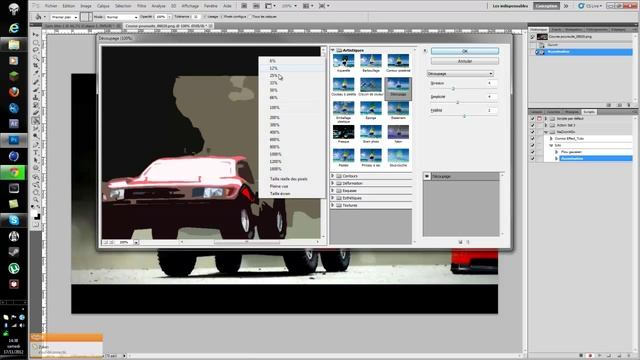Adjust the Fidélité slider
This screenshot has width=640, height=360.
464,116
